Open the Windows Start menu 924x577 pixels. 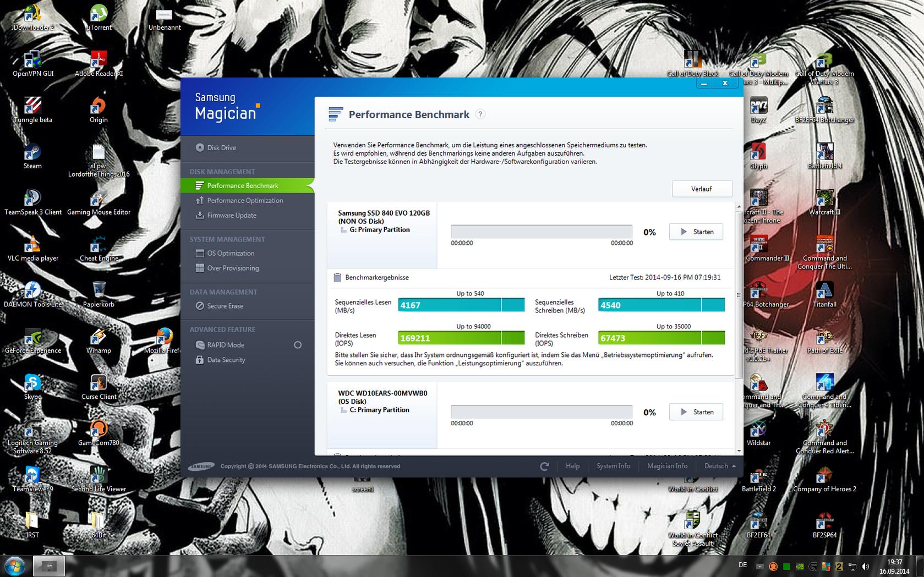[15, 566]
